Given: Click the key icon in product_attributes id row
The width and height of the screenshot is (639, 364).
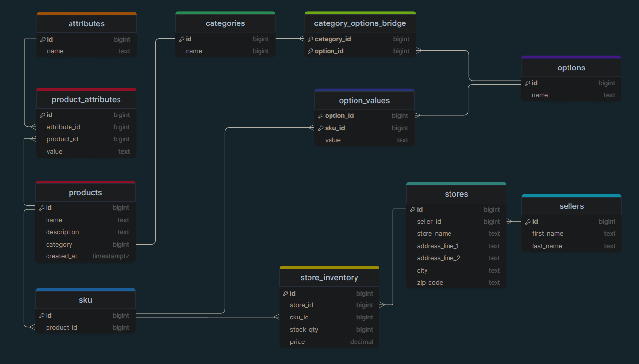Looking at the screenshot, I should point(42,115).
